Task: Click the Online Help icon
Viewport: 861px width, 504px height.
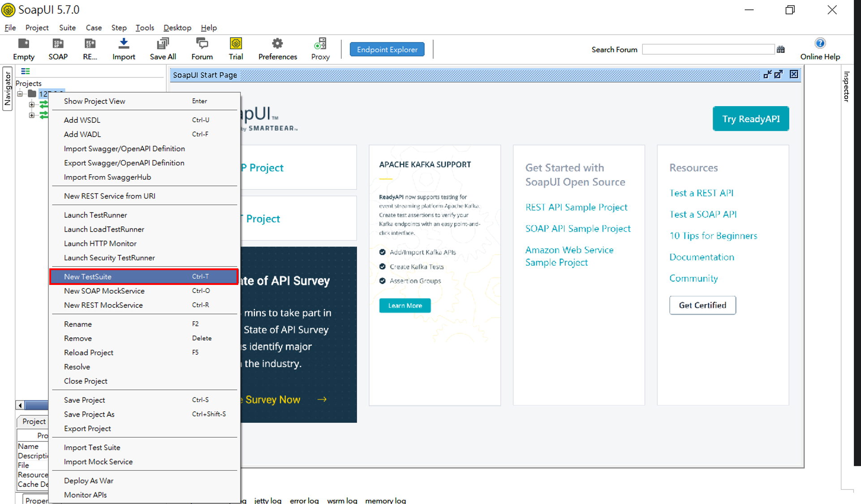Action: [820, 43]
